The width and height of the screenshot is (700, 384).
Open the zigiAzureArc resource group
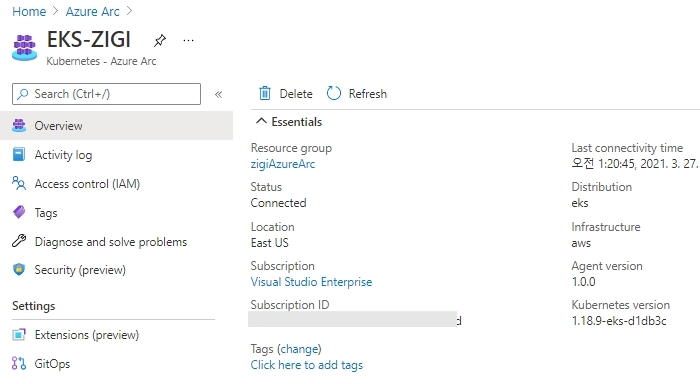click(283, 164)
